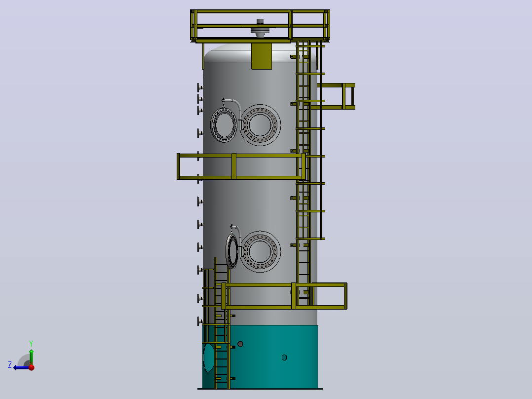Image resolution: width=532 pixels, height=399 pixels.
Task: Select the small round hole beside lower ladder
Action: [x=240, y=344]
